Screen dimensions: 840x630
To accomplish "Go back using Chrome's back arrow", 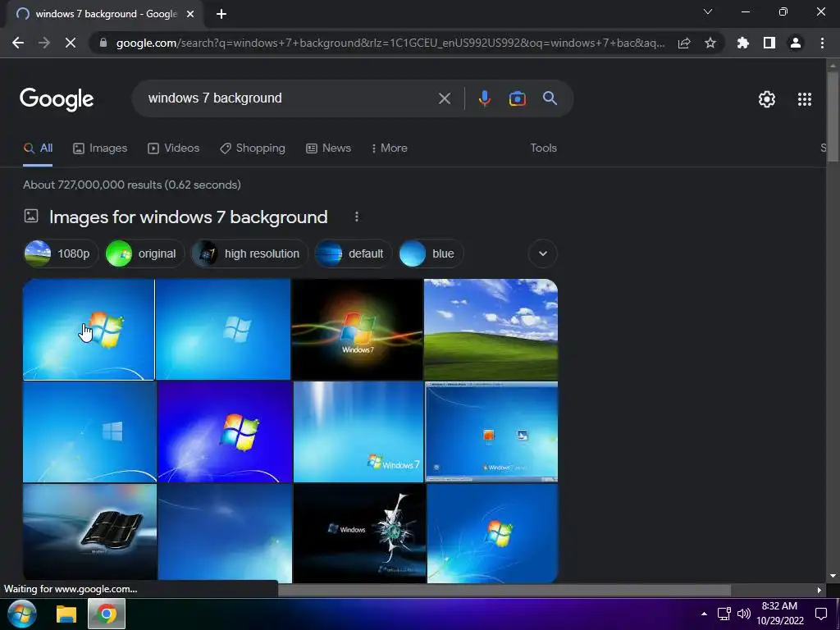I will point(18,43).
